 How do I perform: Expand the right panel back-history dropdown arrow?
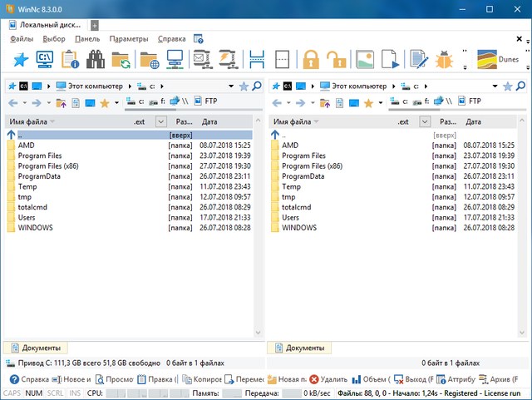pos(287,103)
